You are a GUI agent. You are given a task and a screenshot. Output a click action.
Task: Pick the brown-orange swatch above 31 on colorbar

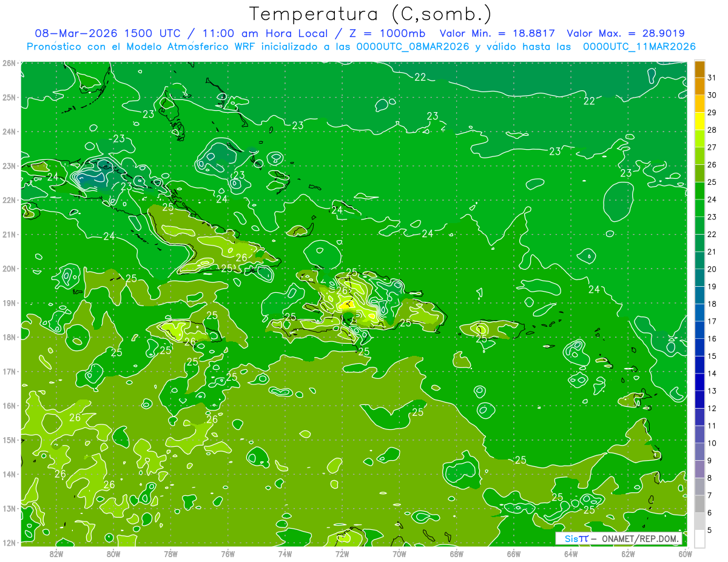pos(699,69)
